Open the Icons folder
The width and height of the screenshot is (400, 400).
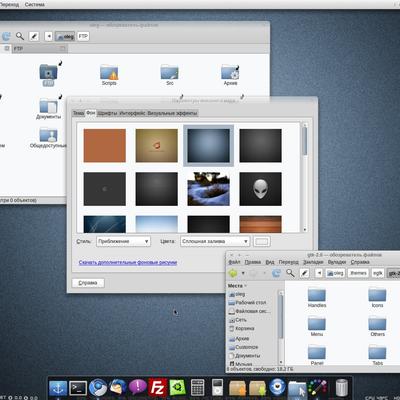pyautogui.click(x=377, y=298)
